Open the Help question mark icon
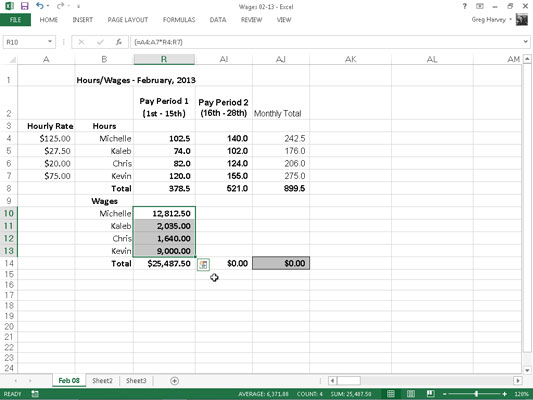The width and height of the screenshot is (533, 400). (x=465, y=6)
